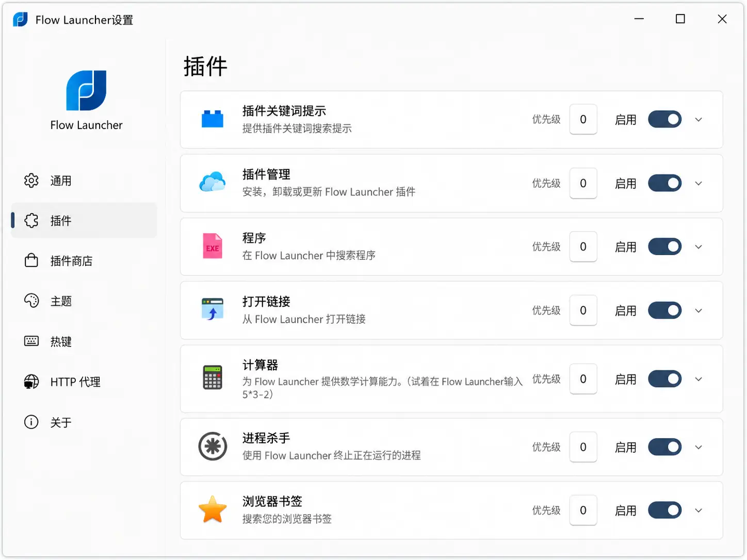Click the puzzle piece icon next to 插件

(31, 221)
